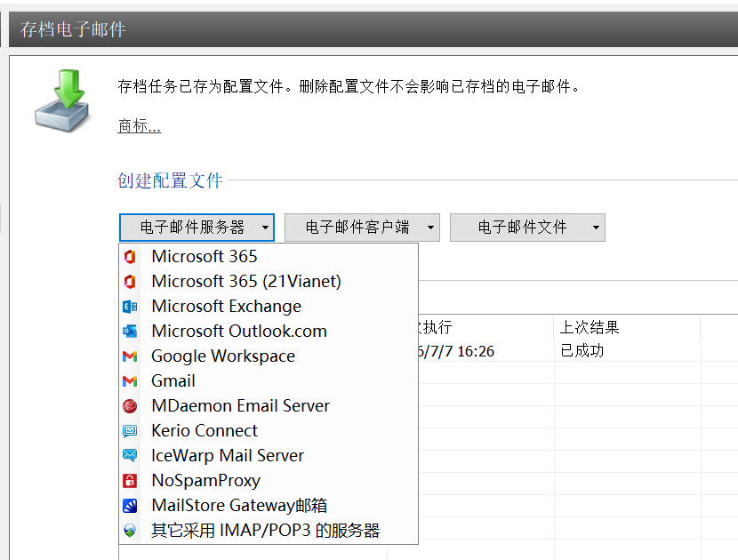Click the MailStore Gateway icon
This screenshot has width=738, height=560.
(130, 506)
